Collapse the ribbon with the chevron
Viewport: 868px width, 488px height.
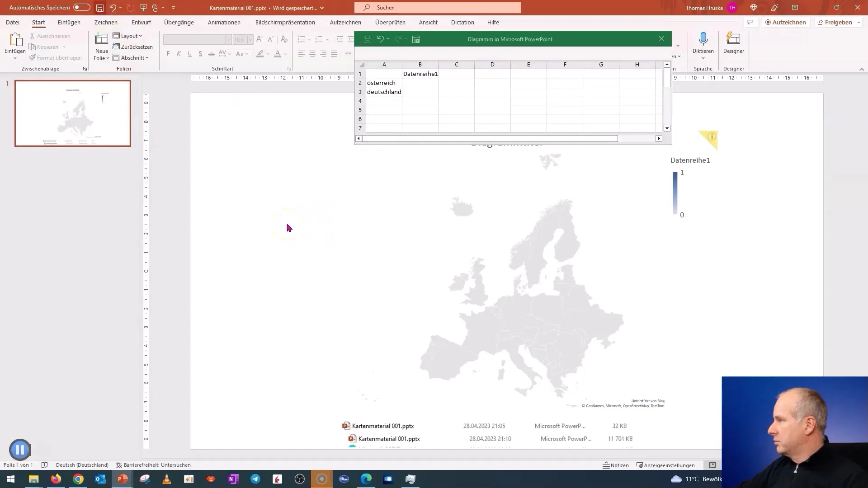[x=862, y=69]
